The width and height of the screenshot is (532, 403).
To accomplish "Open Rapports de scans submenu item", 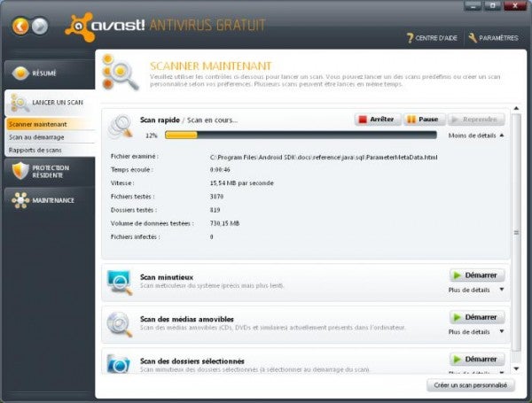I will pos(35,150).
